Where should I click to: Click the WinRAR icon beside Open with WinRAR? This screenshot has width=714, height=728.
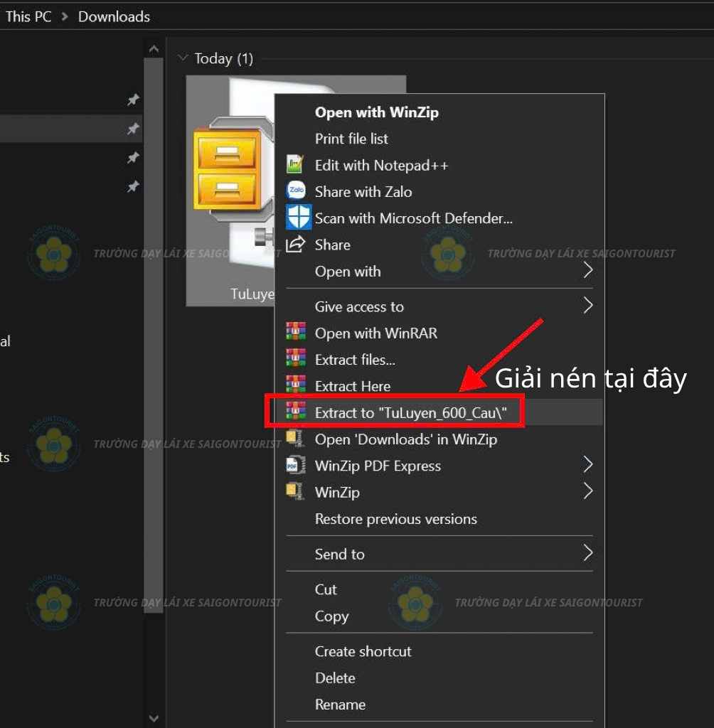click(296, 331)
